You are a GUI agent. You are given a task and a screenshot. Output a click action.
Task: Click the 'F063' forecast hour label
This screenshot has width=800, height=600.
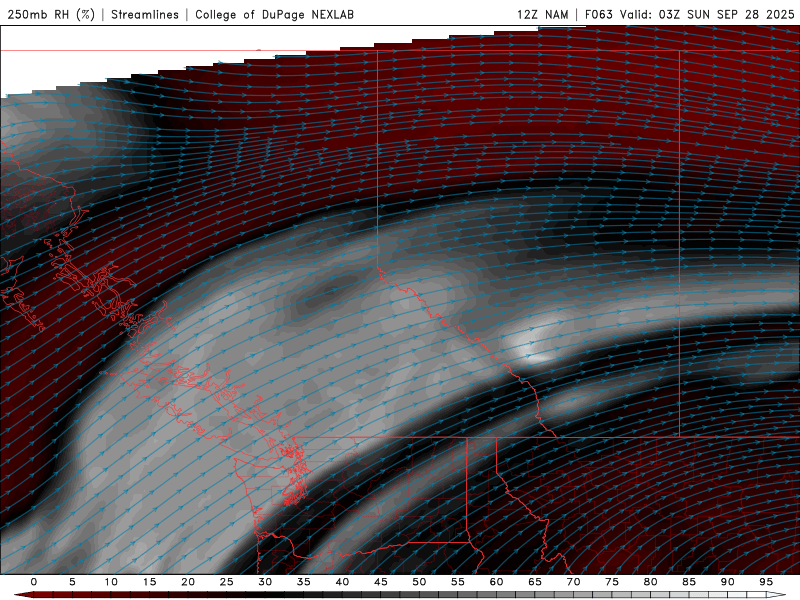tap(598, 14)
